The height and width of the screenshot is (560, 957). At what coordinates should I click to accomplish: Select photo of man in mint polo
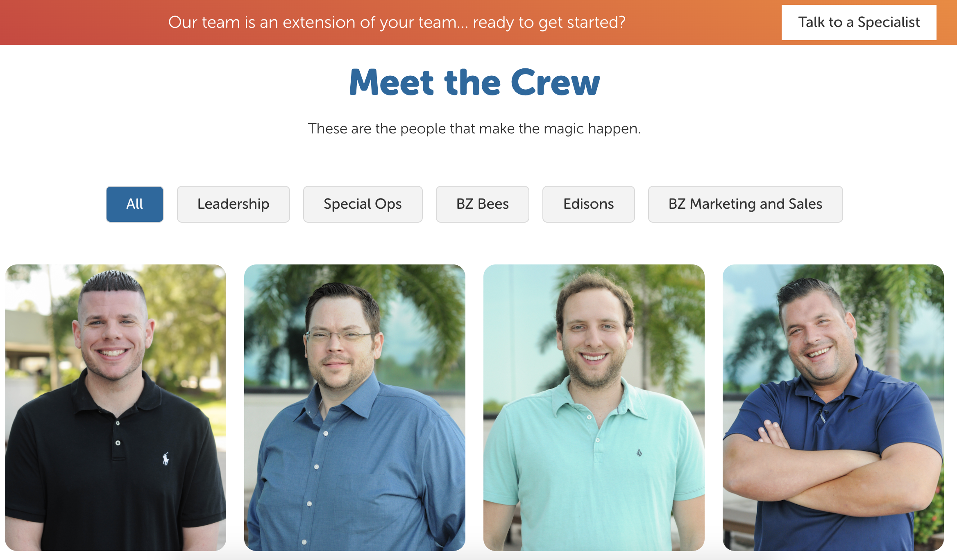pos(594,407)
